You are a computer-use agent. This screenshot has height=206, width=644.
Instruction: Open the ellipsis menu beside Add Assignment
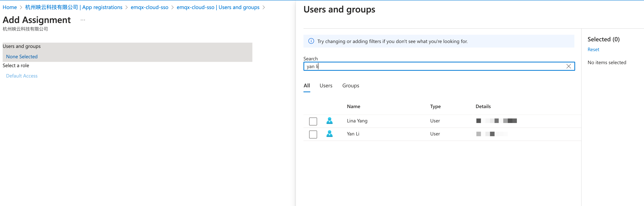pos(83,20)
